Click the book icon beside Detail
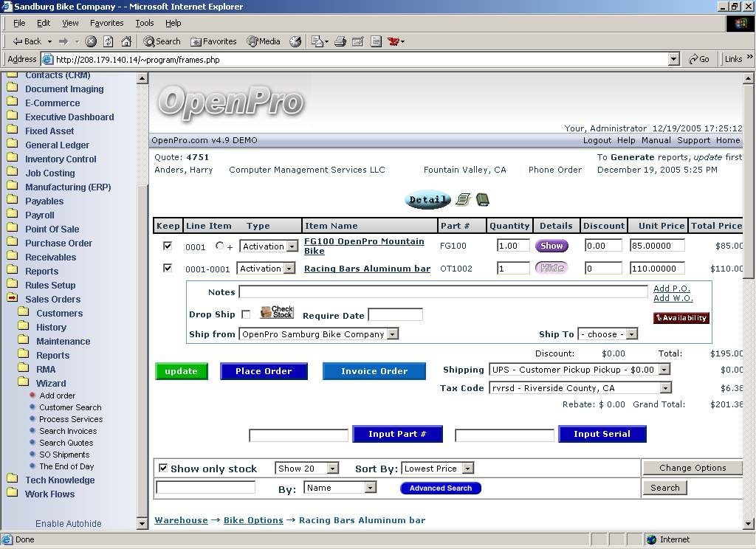 pos(482,199)
